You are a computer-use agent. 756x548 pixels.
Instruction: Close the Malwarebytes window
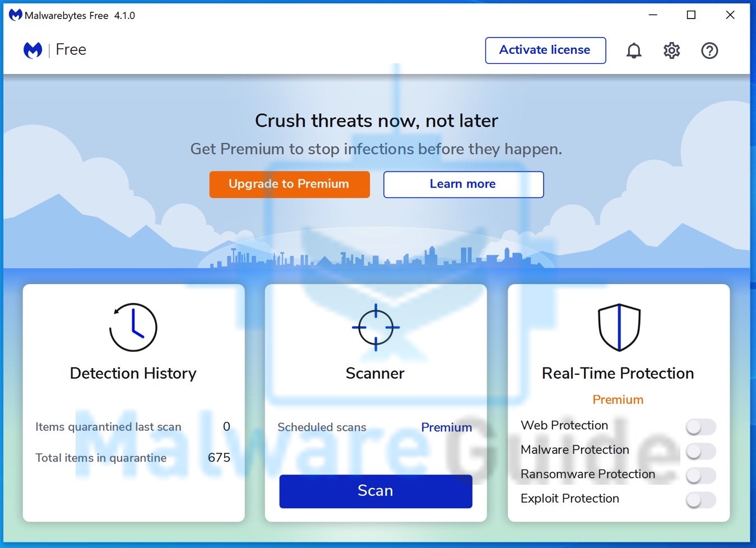coord(730,15)
